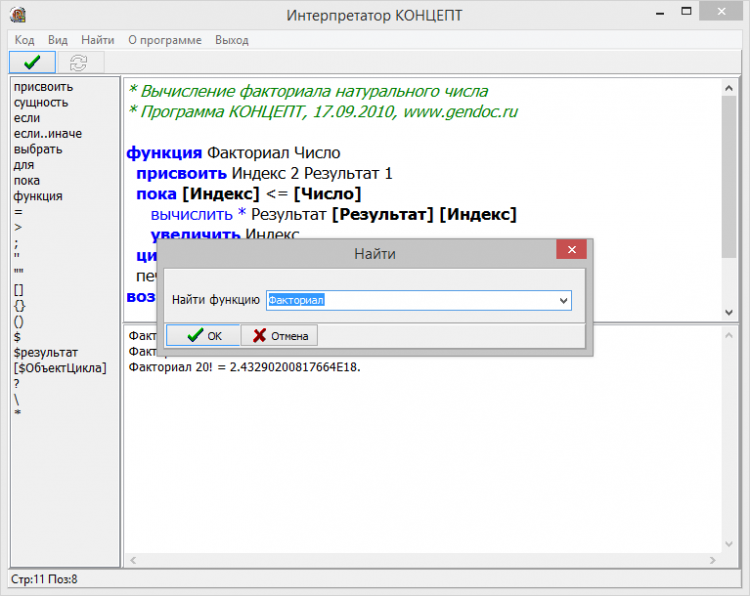Select '$результат' in the keyword list
Screen dimensions: 750x596
[x=45, y=353]
